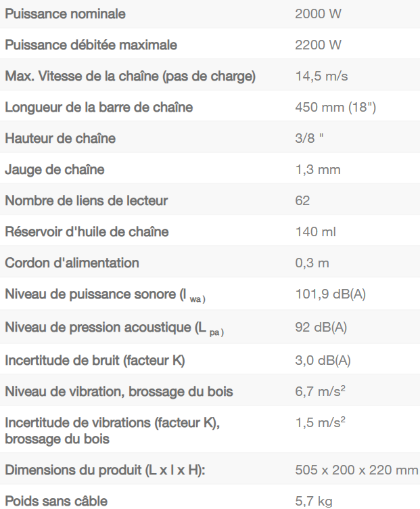Click the "Puissance nominale" row label
This screenshot has height=509, width=420.
tap(65, 14)
